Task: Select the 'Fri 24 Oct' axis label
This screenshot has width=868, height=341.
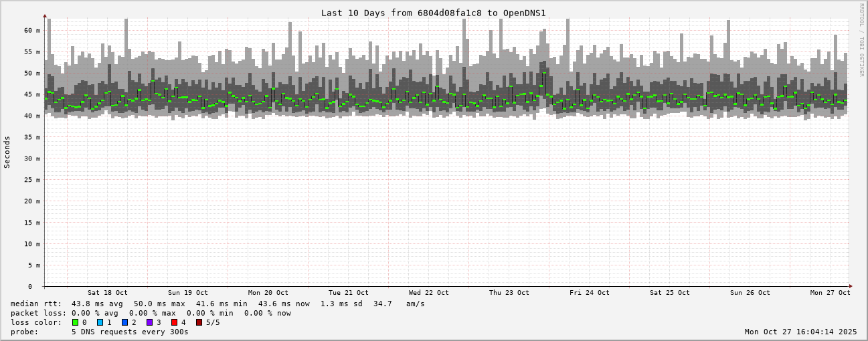Action: (589, 293)
